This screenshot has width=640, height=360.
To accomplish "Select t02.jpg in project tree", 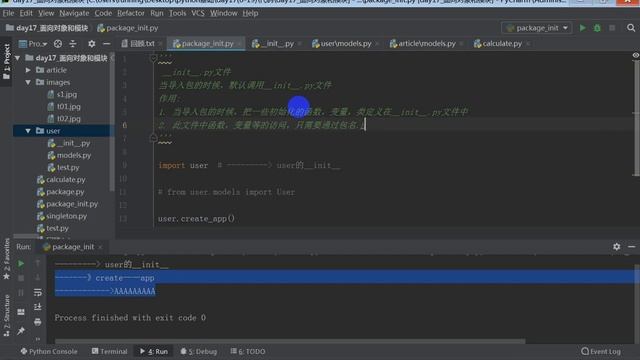I will pos(69,119).
